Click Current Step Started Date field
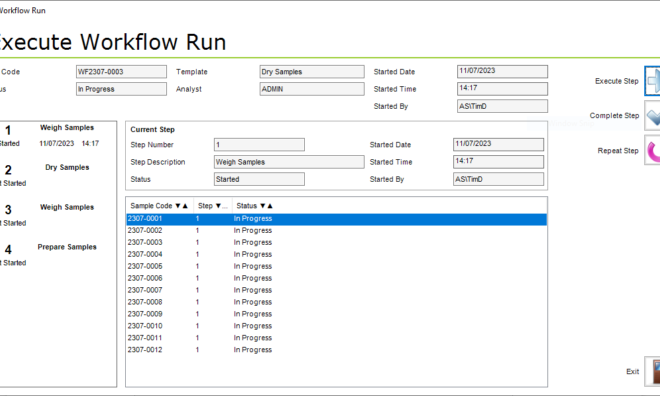The width and height of the screenshot is (660, 396). [498, 145]
